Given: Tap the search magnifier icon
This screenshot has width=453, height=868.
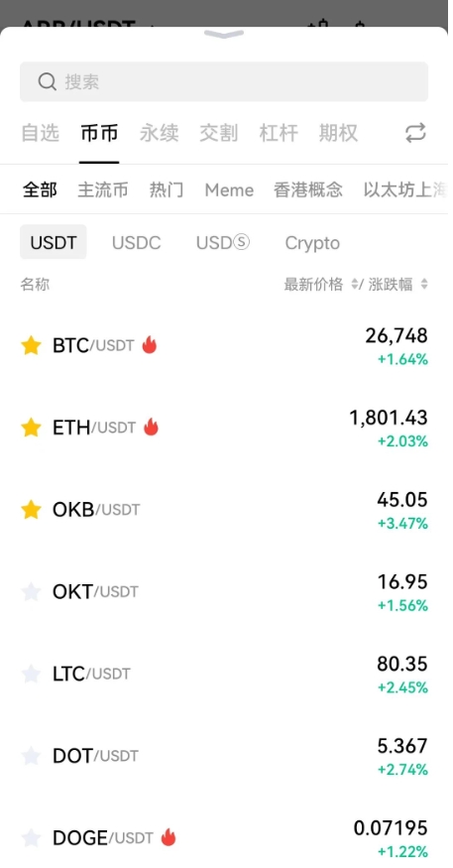Looking at the screenshot, I should [47, 82].
